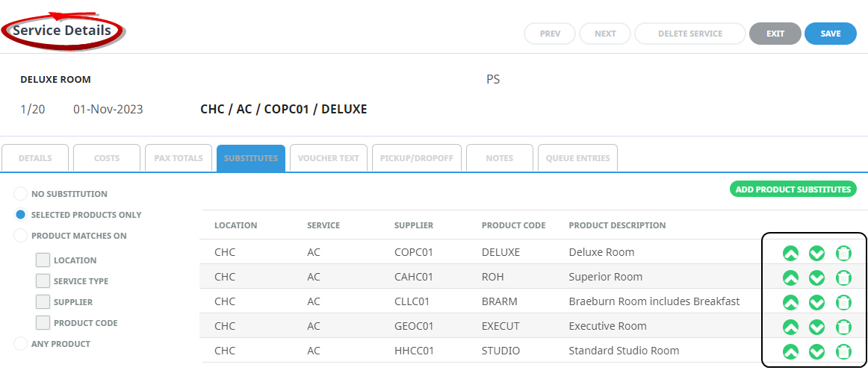This screenshot has height=376, width=868.
Task: Tick the Service Type checkbox
Action: [43, 281]
